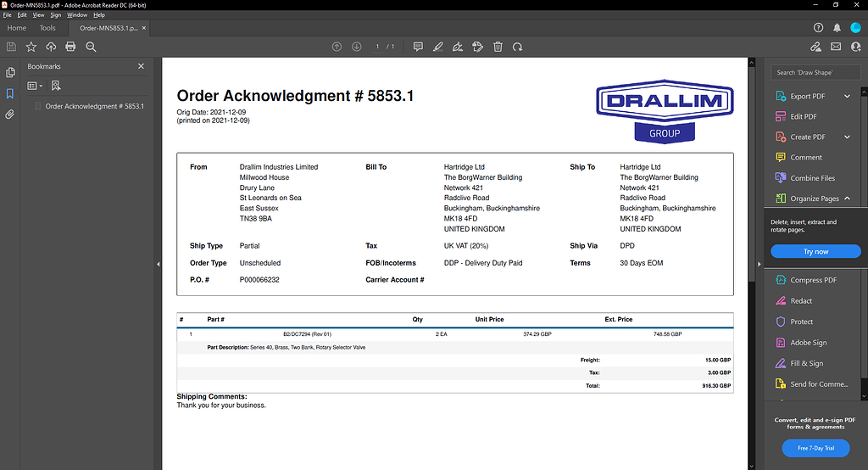Open the File menu
Image resolution: width=868 pixels, height=470 pixels.
(x=7, y=15)
